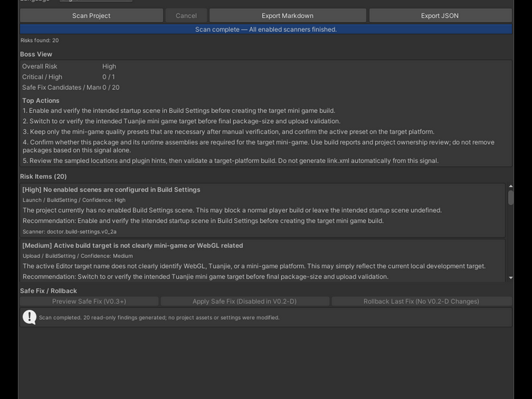Click the warning speech-bubble icon
The image size is (532, 399).
(29, 317)
